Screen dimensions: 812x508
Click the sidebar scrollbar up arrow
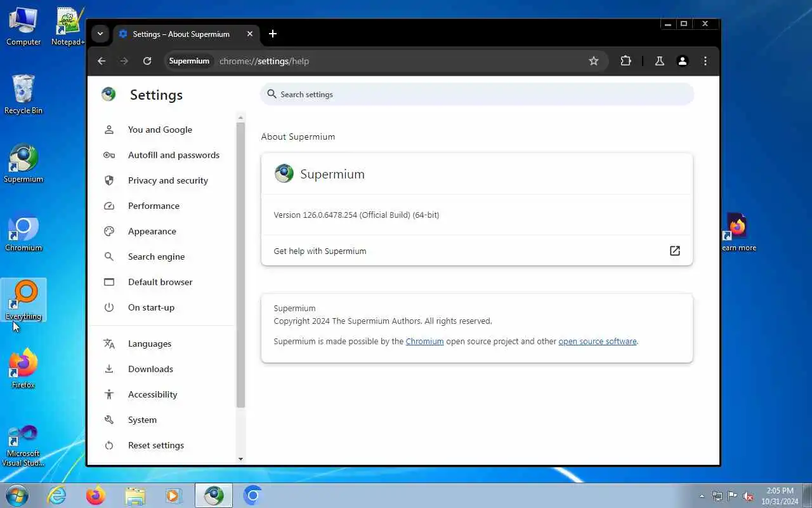tap(240, 117)
